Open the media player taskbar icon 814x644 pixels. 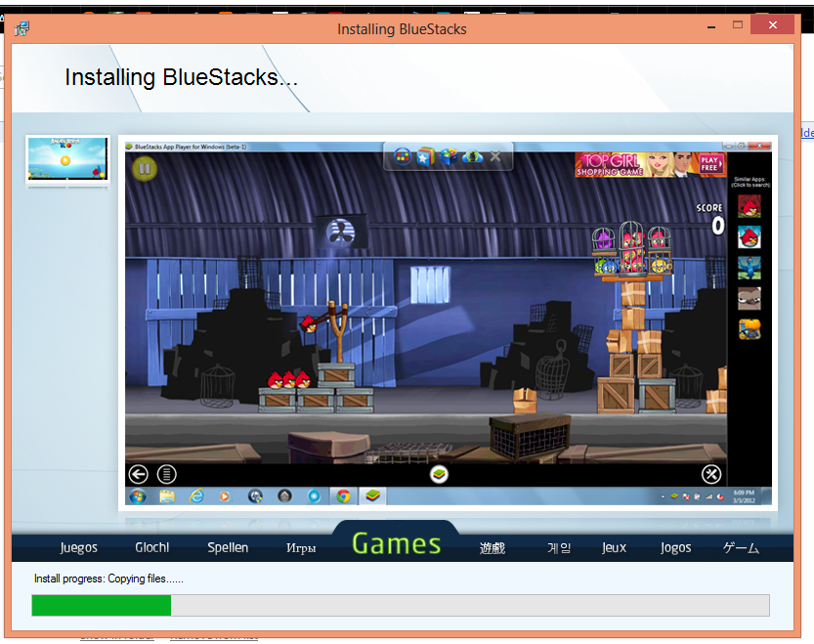click(x=225, y=496)
